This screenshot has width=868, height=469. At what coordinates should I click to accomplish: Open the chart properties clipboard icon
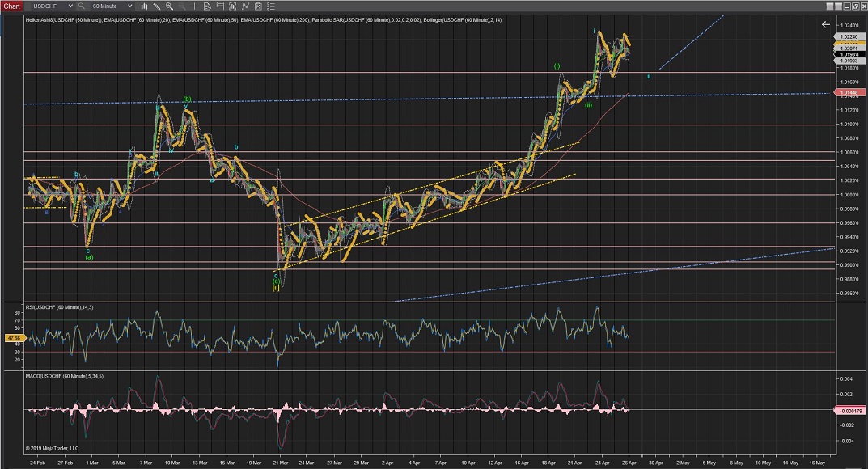tap(258, 6)
